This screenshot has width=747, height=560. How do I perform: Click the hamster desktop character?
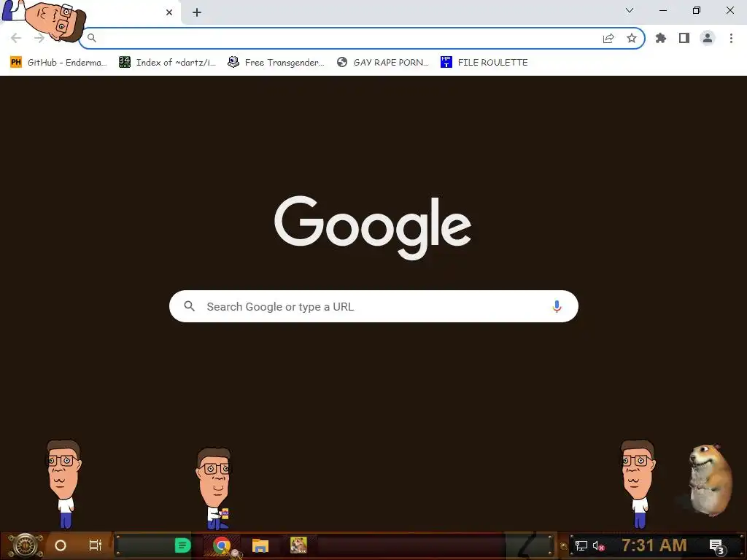point(709,480)
